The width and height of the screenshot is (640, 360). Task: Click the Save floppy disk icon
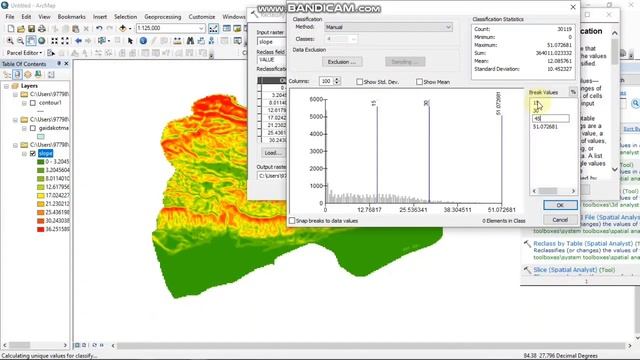coord(31,29)
